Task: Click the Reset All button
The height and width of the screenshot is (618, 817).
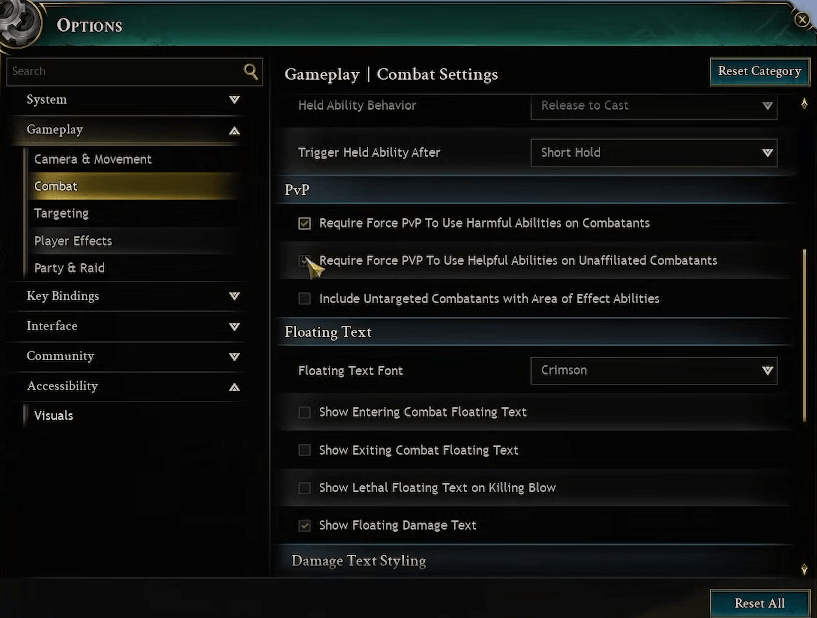Action: 759,603
